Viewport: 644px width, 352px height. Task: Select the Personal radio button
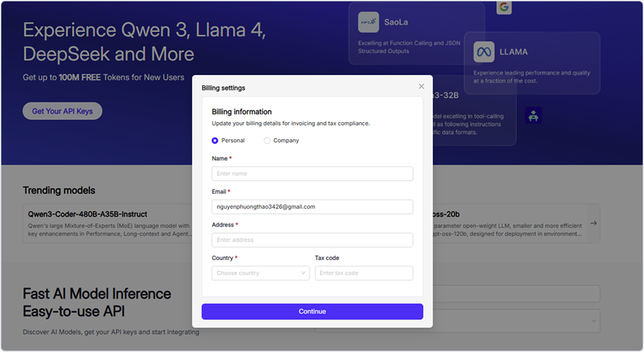coord(215,140)
